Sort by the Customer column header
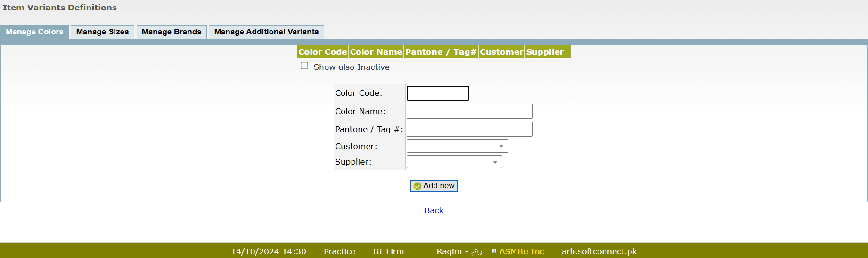The image size is (868, 258). (x=501, y=52)
